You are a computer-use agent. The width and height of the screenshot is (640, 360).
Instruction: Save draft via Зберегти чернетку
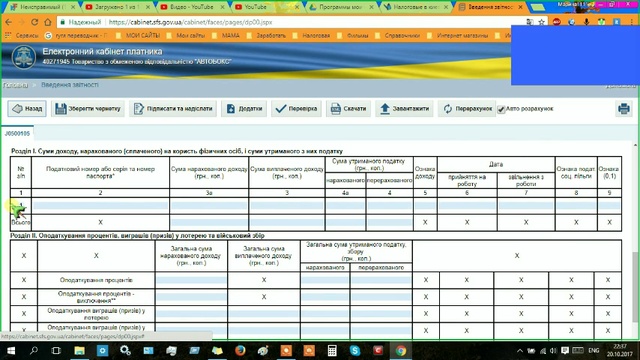(88, 109)
